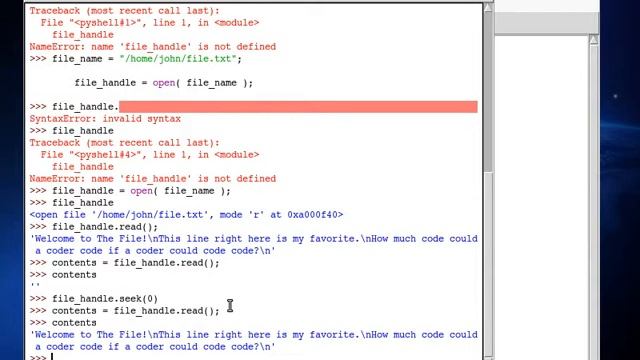640x360 pixels.
Task: Click 'file_name' at start of the assignment line
Action: coord(77,59)
